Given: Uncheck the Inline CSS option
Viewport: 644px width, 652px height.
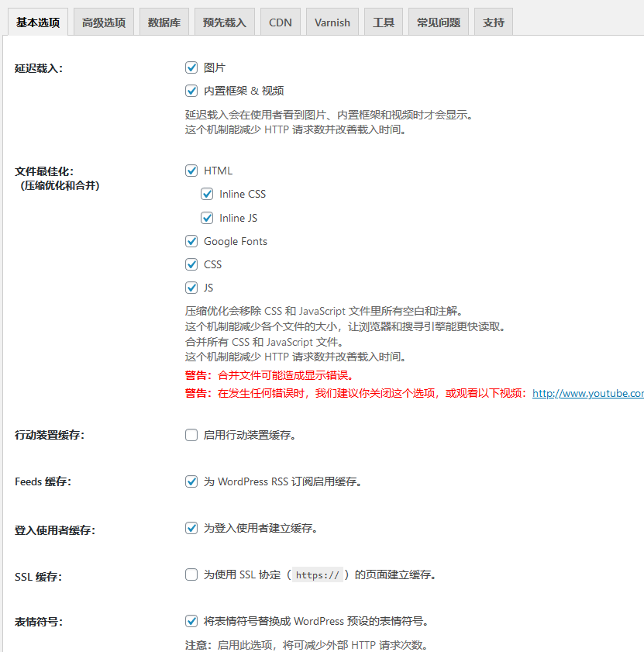Looking at the screenshot, I should point(207,194).
